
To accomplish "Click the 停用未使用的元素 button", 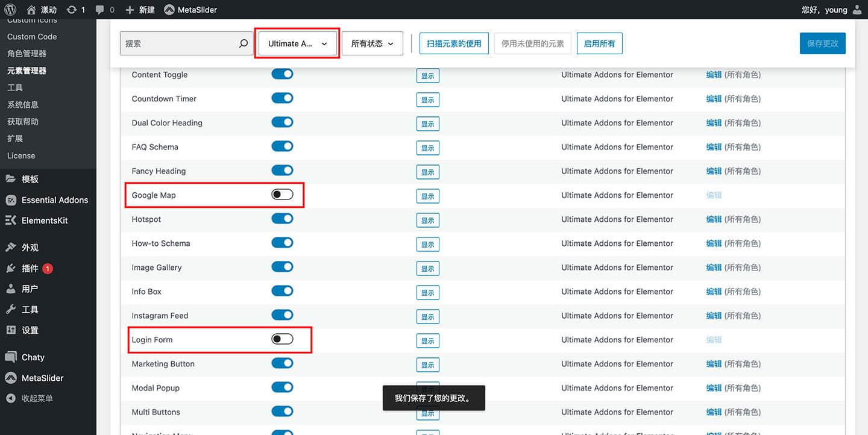I will (x=533, y=43).
